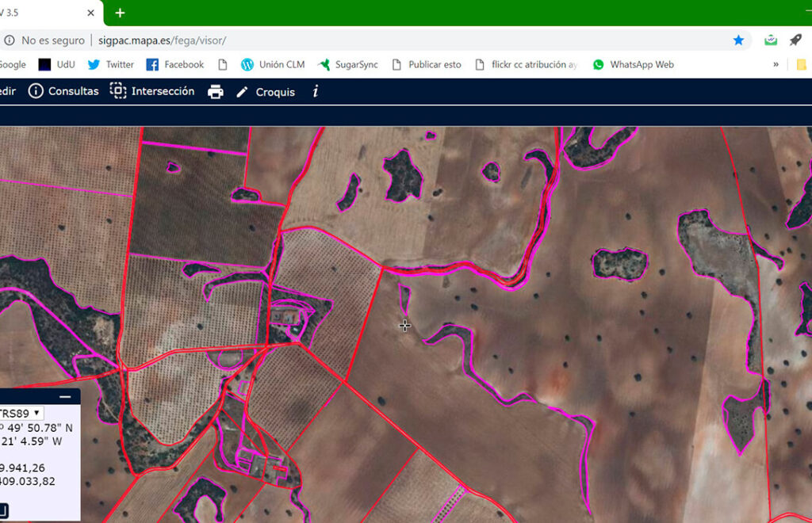This screenshot has height=523, width=812.
Task: Click the rocket extension icon
Action: [x=795, y=40]
